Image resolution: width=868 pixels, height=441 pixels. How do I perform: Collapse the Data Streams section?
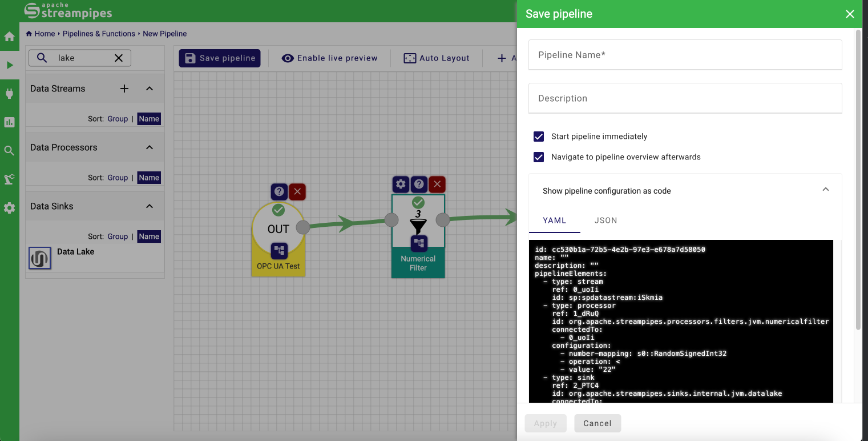[150, 89]
